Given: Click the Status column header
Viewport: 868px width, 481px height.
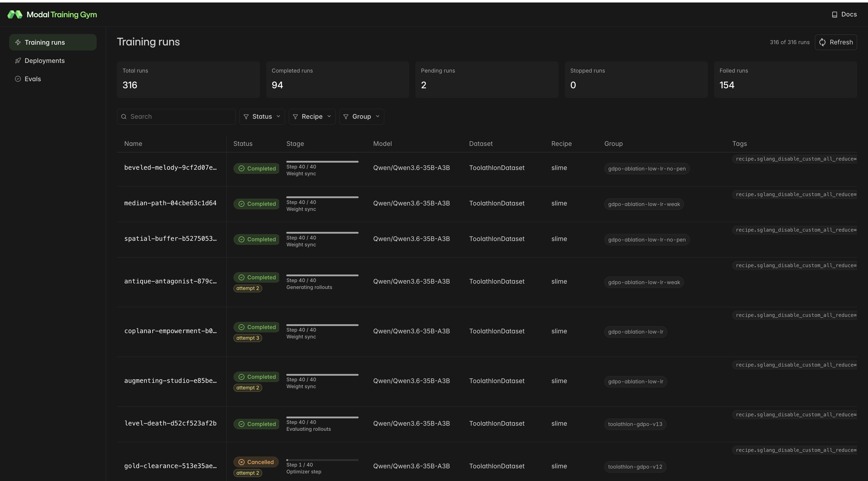Looking at the screenshot, I should 243,144.
